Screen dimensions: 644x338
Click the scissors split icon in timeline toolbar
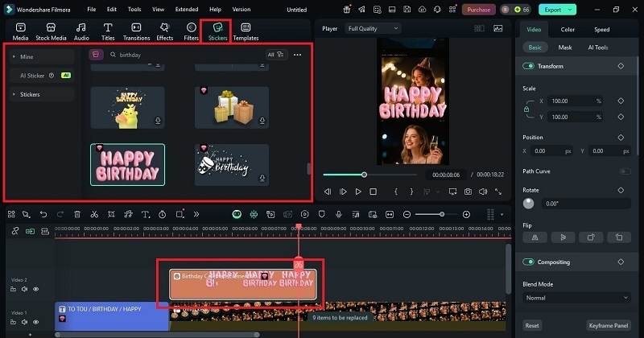pos(94,214)
